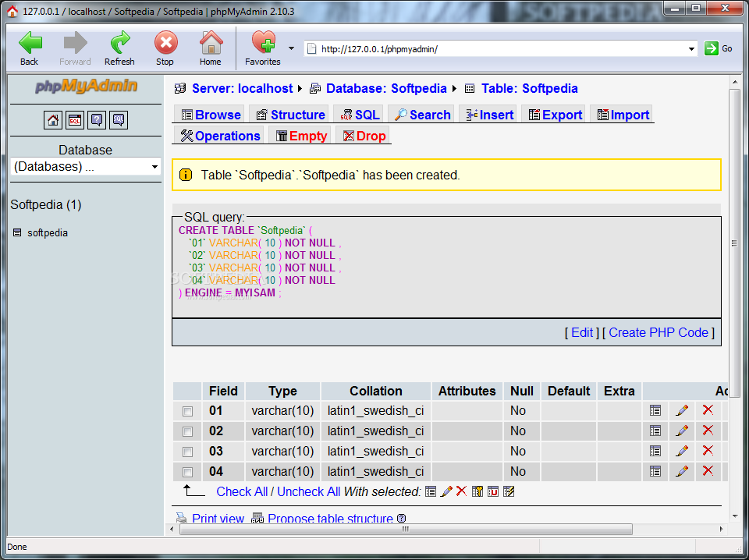Click the green Back arrow icon
The width and height of the screenshot is (749, 560).
pos(30,43)
